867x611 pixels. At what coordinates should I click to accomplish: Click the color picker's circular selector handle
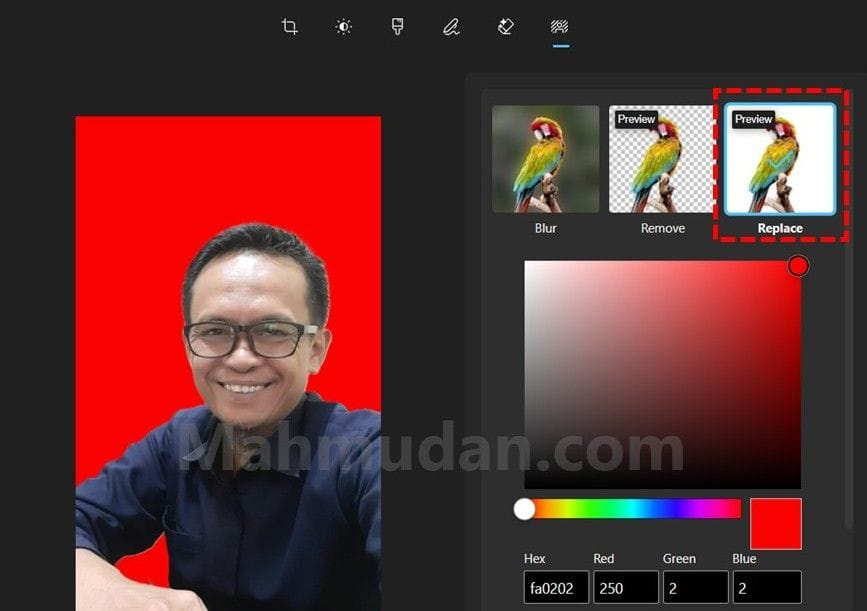pos(797,266)
